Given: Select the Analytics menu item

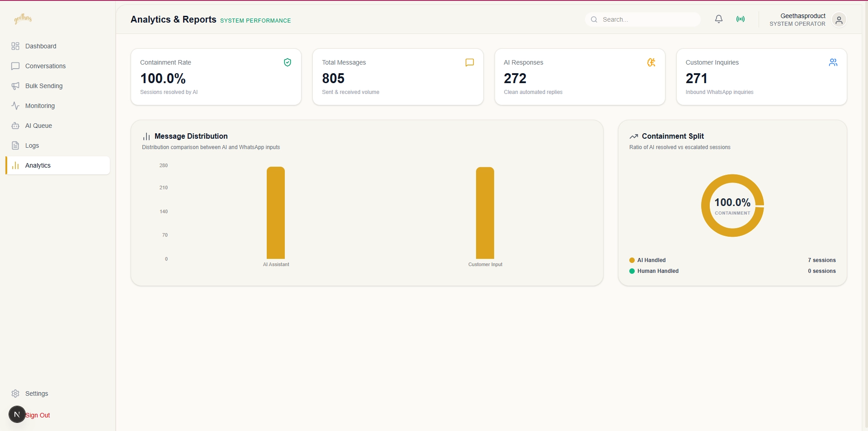Looking at the screenshot, I should click(x=57, y=165).
